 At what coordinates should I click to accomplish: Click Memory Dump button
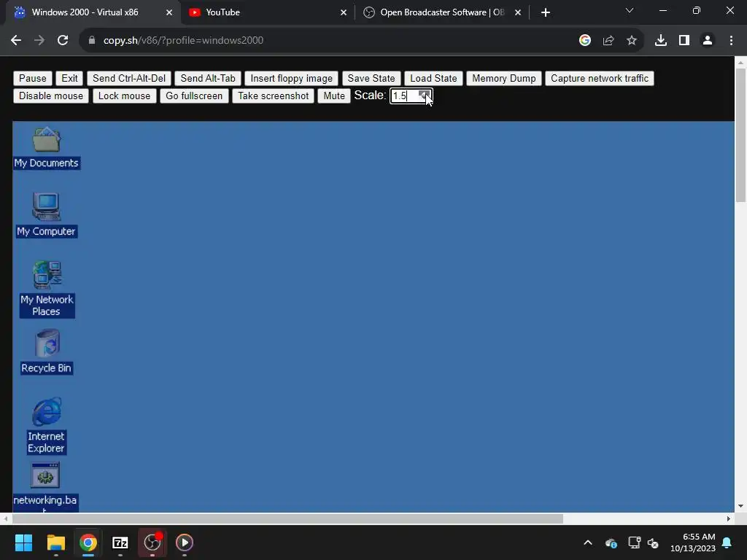pos(504,78)
